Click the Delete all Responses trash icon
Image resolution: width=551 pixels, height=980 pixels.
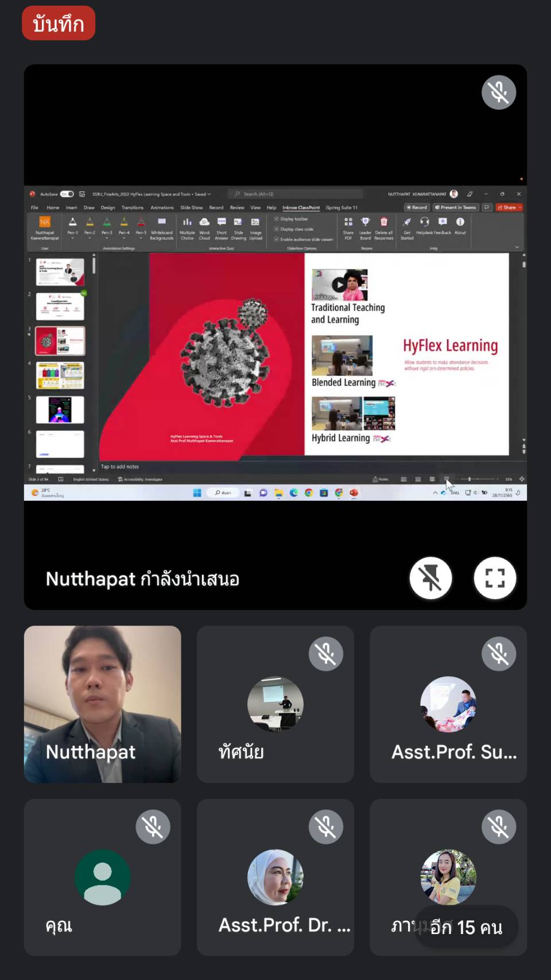click(x=383, y=222)
